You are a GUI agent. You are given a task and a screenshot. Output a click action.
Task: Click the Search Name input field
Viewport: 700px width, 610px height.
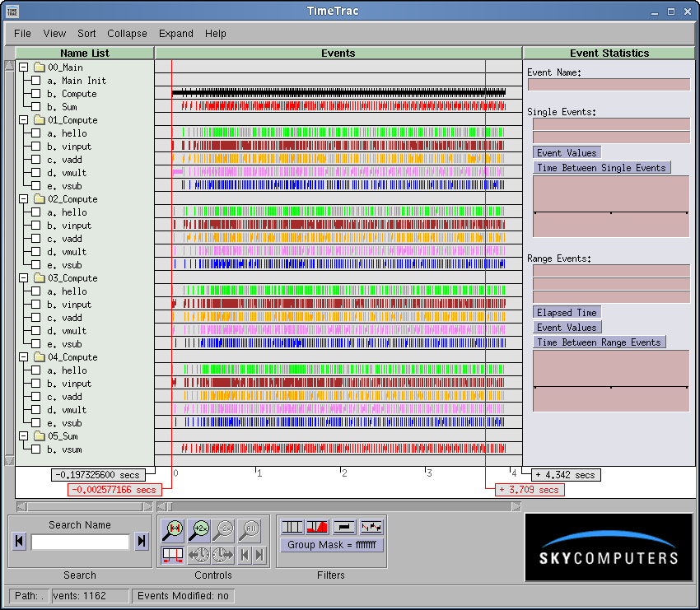pyautogui.click(x=81, y=542)
